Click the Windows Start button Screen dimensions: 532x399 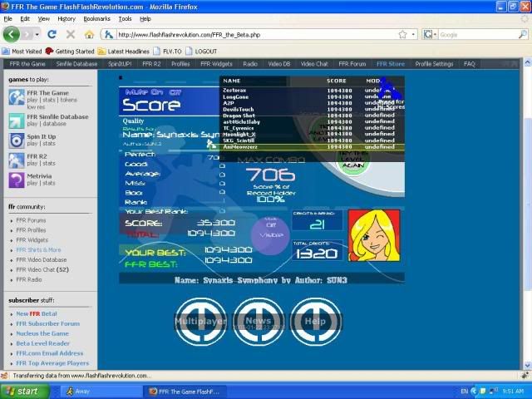click(x=22, y=391)
